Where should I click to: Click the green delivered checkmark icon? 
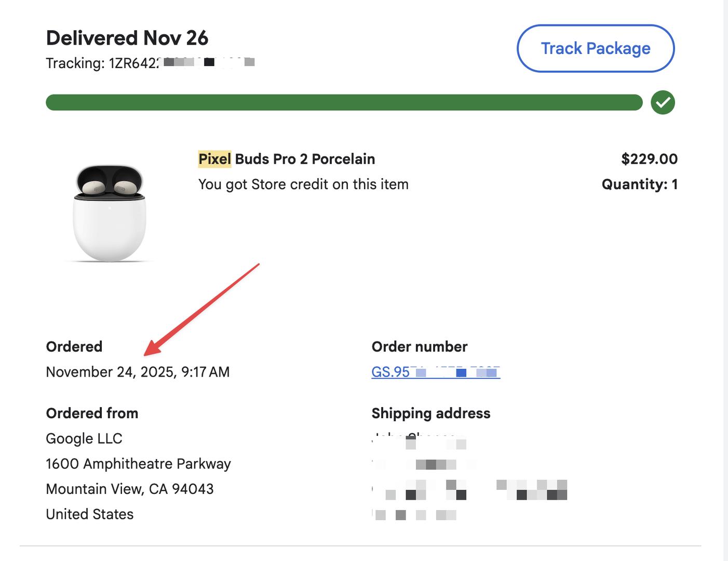(663, 102)
